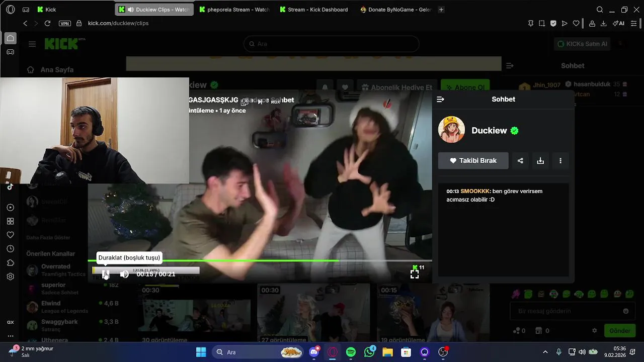Screen dimensions: 644x362
Task: Switch to the Donate ByNoGame tab
Action: (x=395, y=10)
